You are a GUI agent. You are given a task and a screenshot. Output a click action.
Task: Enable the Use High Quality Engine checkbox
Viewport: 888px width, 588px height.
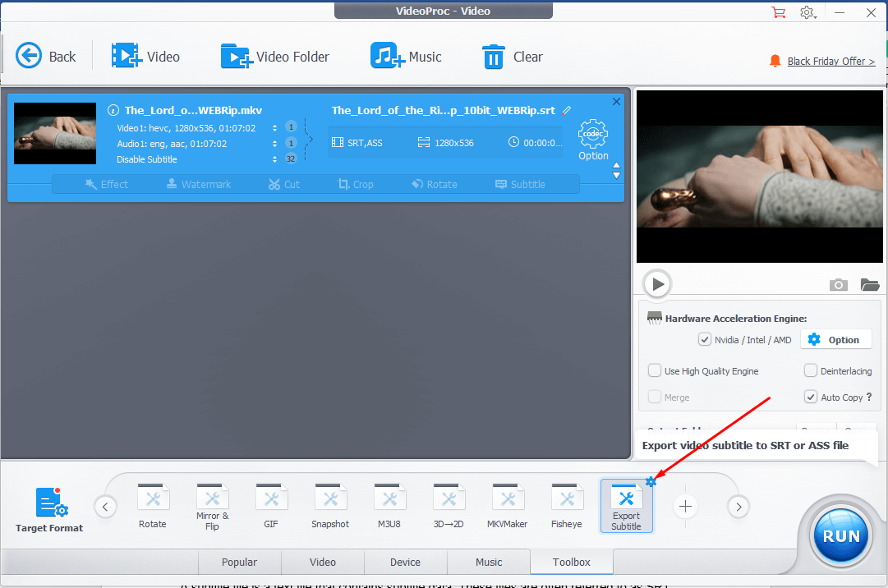(655, 371)
